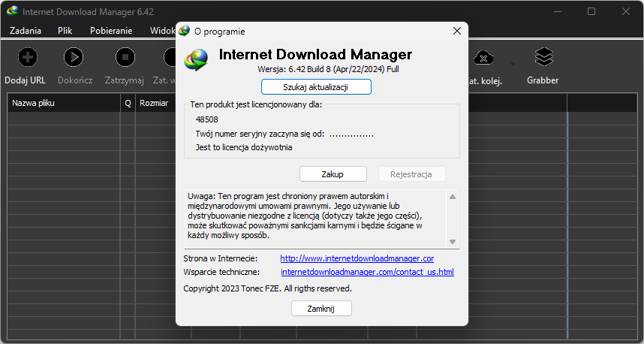Open the Widok menu

coord(163,30)
